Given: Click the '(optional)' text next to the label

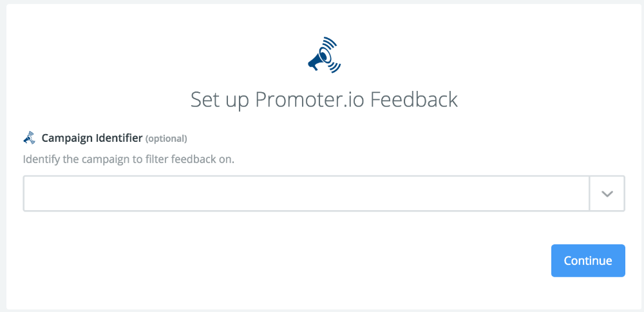Looking at the screenshot, I should tap(166, 138).
